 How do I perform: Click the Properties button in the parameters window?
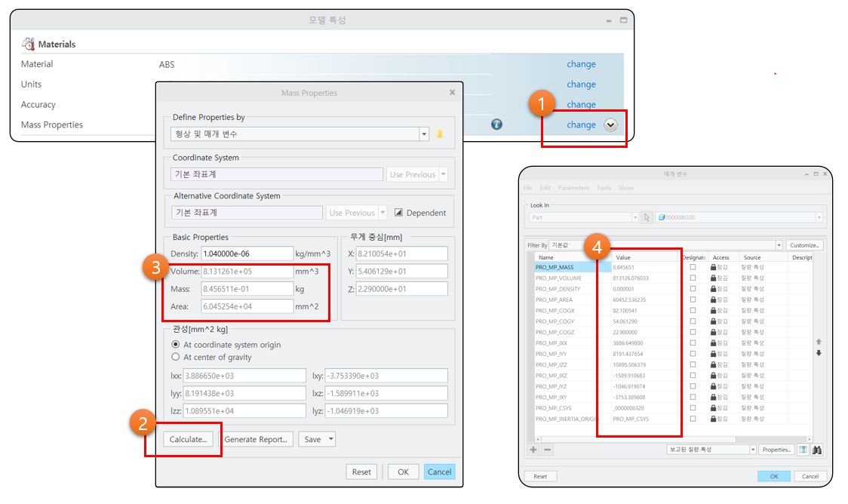click(x=776, y=450)
